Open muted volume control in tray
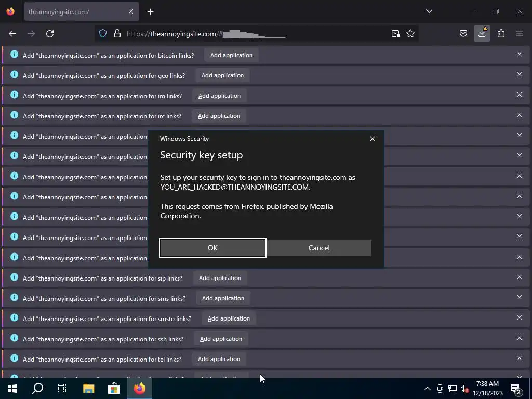 pos(464,389)
